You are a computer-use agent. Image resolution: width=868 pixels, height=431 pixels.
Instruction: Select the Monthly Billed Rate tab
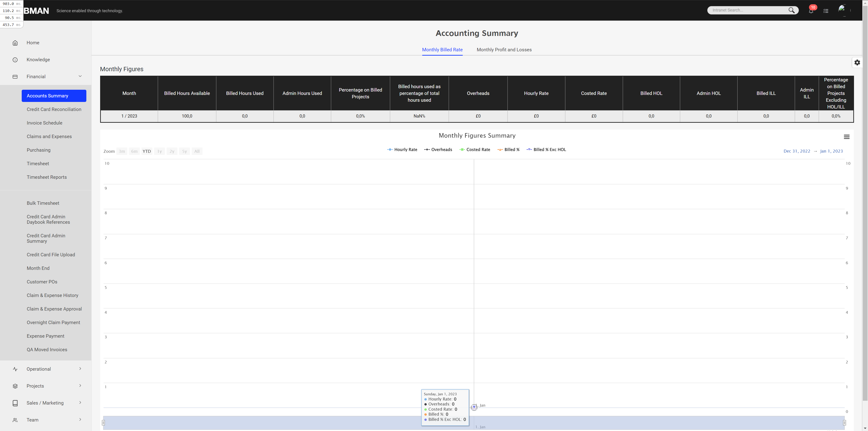click(442, 50)
